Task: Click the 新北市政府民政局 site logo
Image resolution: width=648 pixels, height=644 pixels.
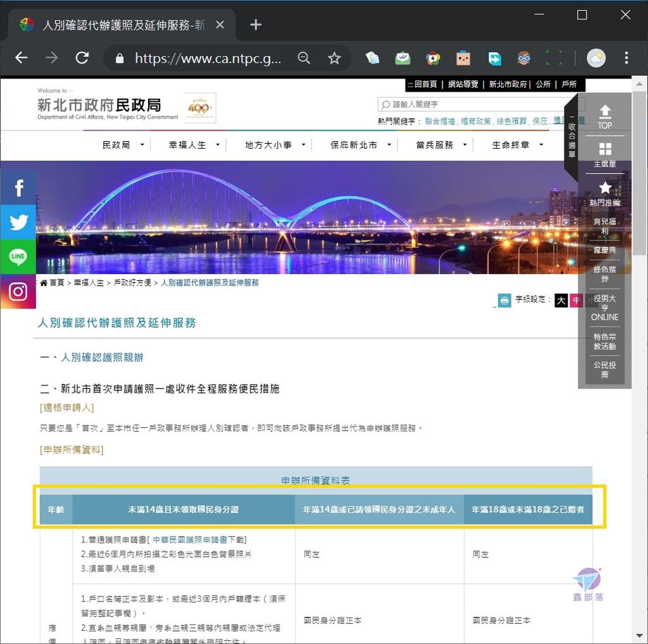Action: 108,106
